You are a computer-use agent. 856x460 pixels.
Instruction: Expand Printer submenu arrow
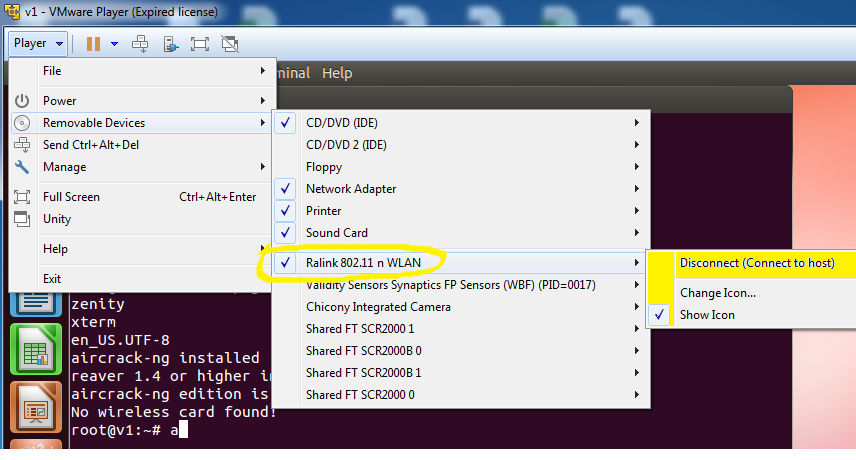pyautogui.click(x=637, y=211)
